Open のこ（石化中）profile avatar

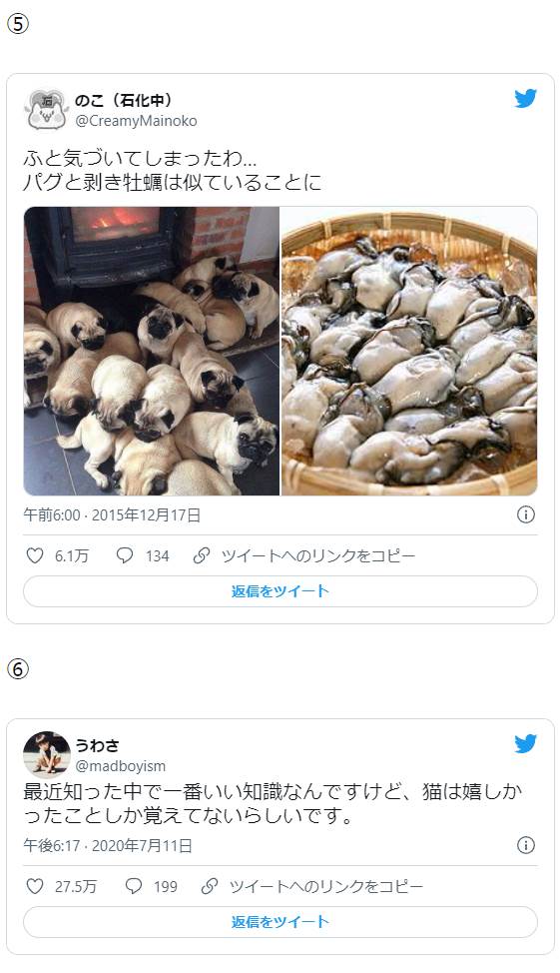47,109
